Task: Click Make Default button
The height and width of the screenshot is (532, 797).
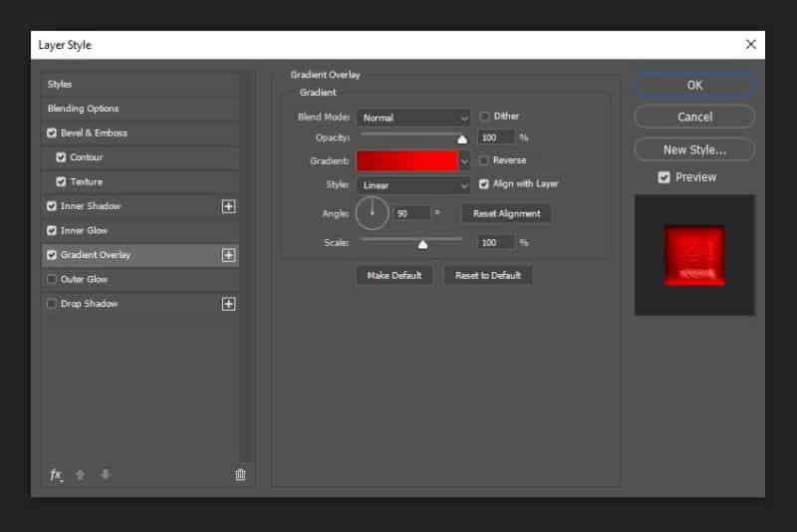Action: click(x=395, y=275)
